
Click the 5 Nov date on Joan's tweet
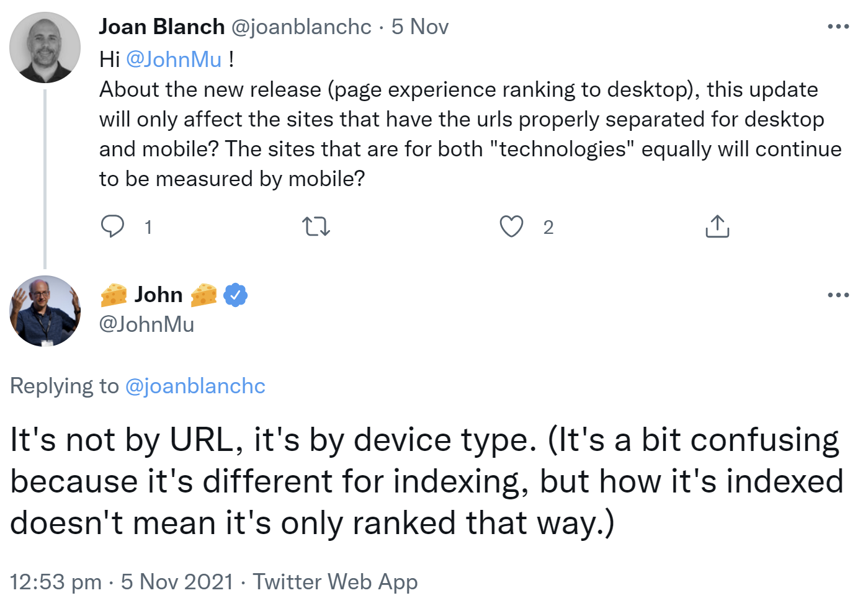tap(419, 27)
